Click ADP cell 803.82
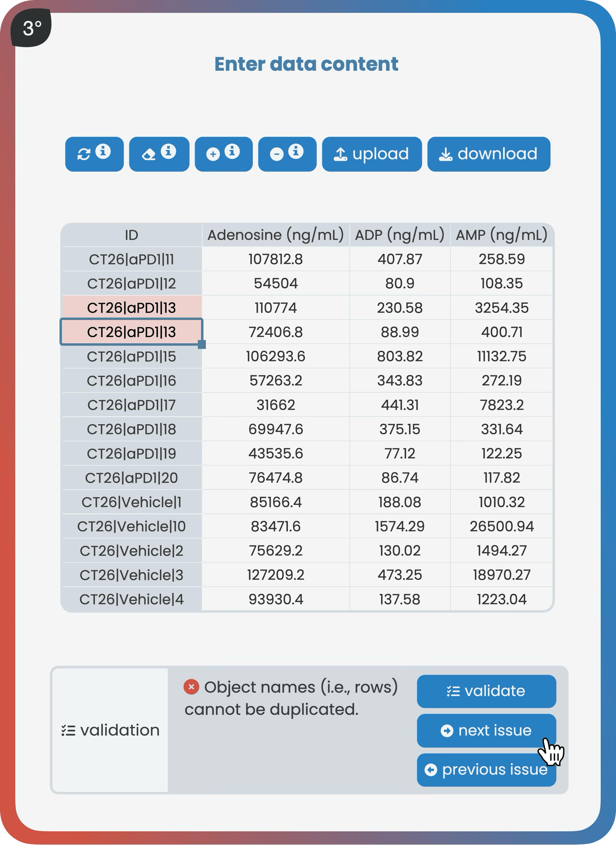 400,357
